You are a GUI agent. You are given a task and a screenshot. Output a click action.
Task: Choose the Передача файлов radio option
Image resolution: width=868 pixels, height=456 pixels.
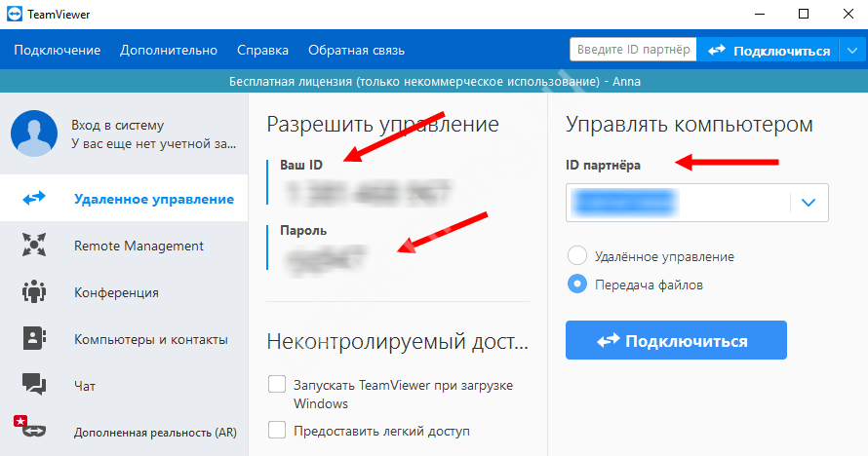(x=577, y=285)
